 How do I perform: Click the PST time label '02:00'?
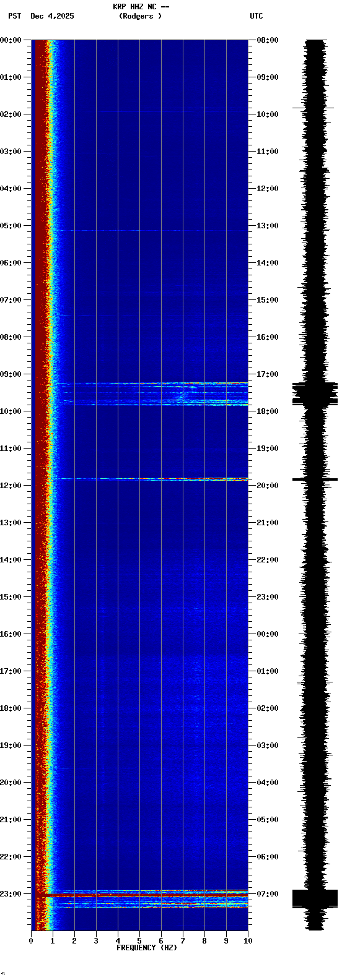click(x=11, y=114)
